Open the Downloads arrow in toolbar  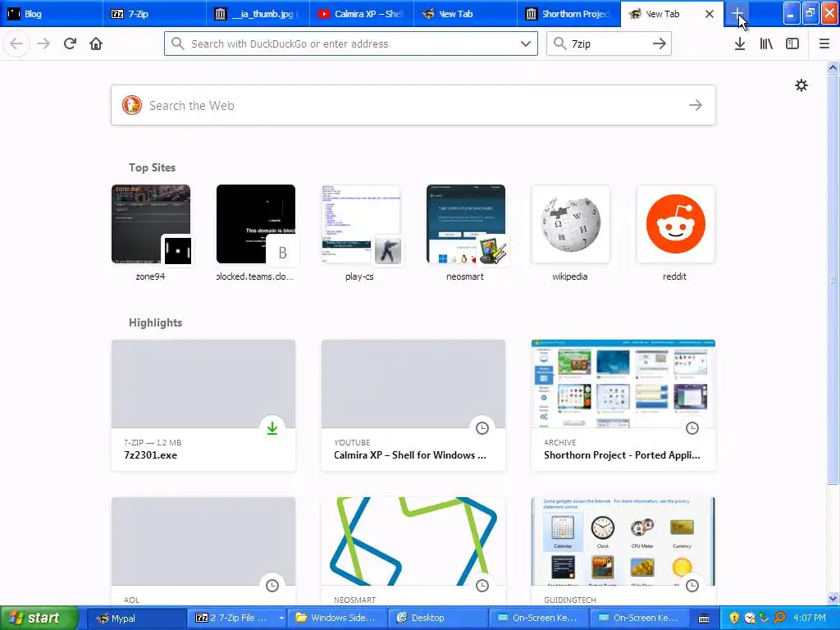pyautogui.click(x=740, y=43)
